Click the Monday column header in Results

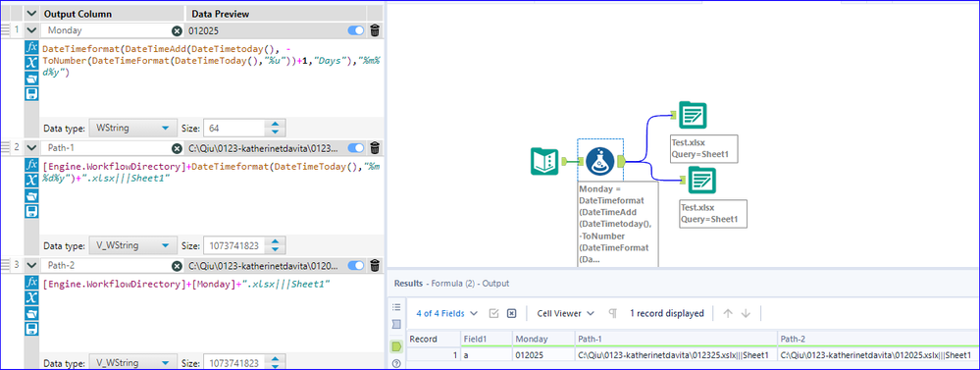[x=543, y=339]
